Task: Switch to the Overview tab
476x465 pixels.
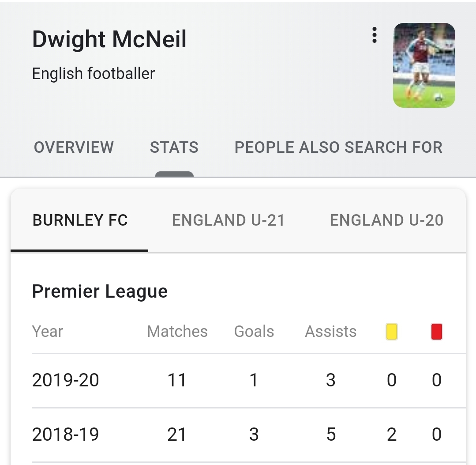Action: coord(74,147)
